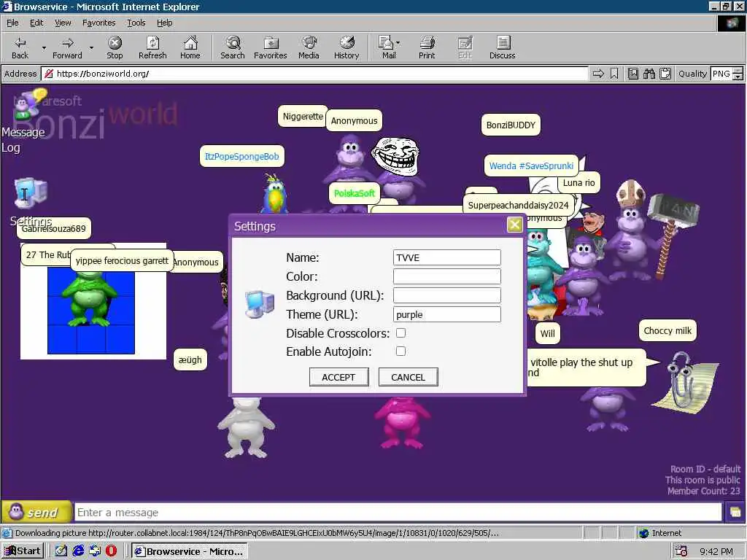Screen dimensions: 747x560
Task: Open the History toolbar button
Action: click(347, 48)
